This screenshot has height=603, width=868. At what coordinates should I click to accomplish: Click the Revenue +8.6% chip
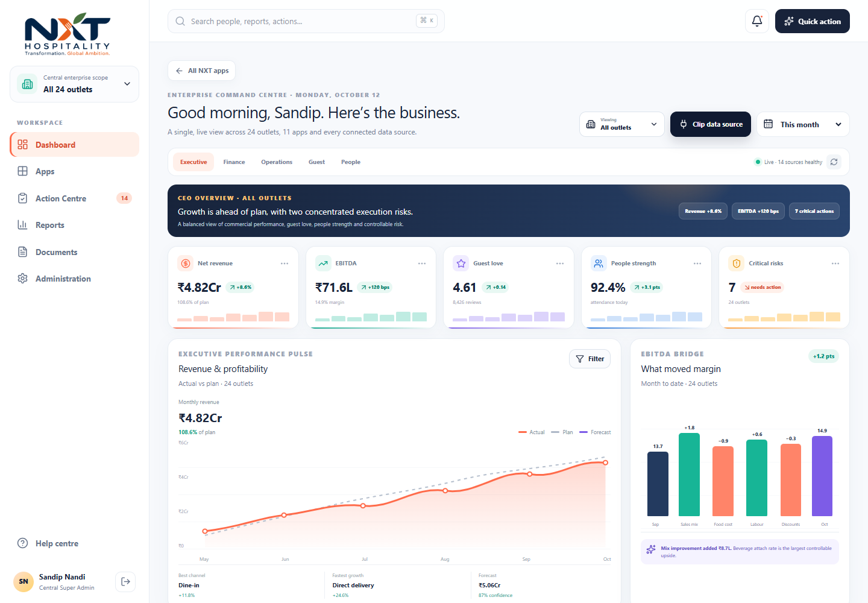tap(703, 211)
